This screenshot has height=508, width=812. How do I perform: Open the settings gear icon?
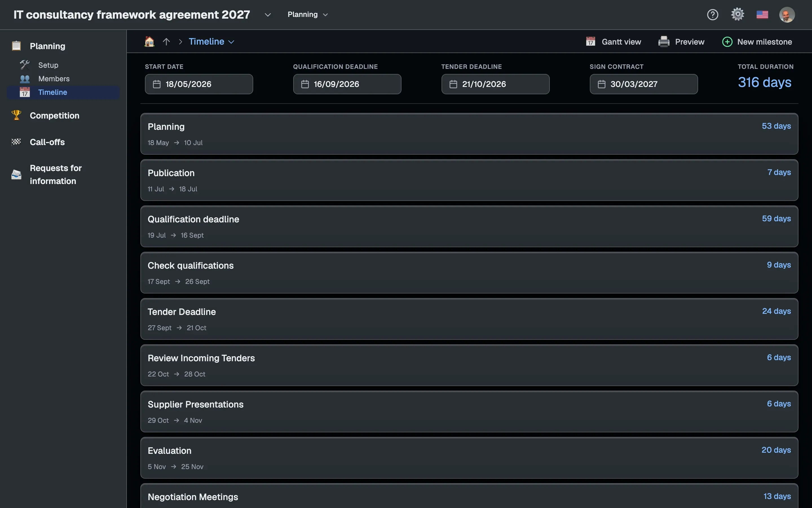point(738,14)
